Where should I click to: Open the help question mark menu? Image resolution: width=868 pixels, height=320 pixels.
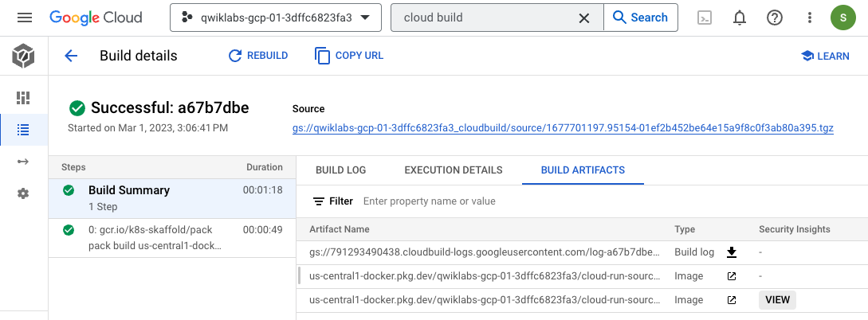point(774,18)
